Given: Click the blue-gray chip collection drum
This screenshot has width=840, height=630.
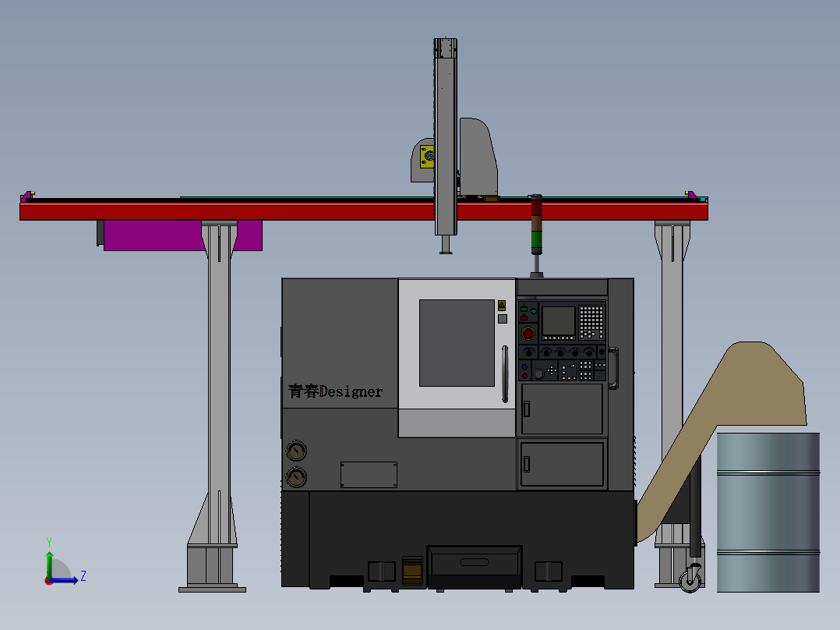Looking at the screenshot, I should pos(768,511).
